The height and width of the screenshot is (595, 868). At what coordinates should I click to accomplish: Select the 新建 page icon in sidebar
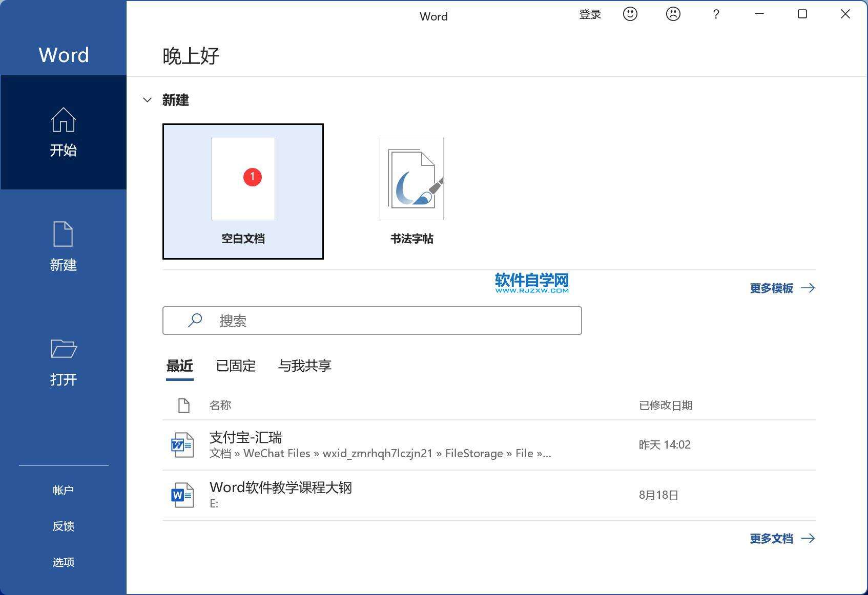[64, 234]
